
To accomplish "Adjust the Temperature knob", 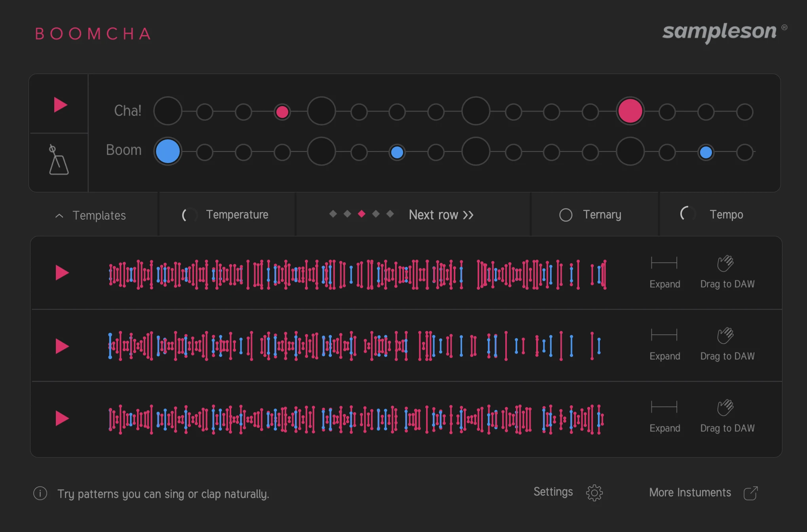I will tap(189, 215).
